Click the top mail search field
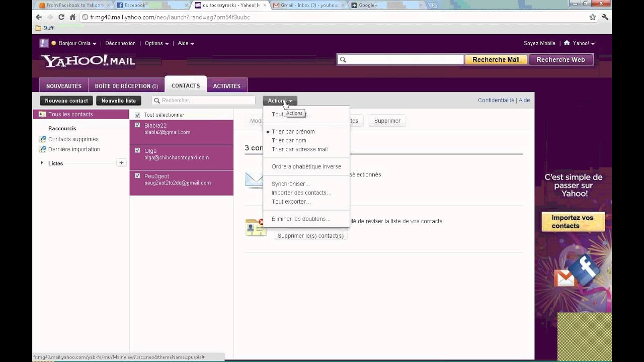Image resolution: width=644 pixels, height=362 pixels. click(x=400, y=60)
